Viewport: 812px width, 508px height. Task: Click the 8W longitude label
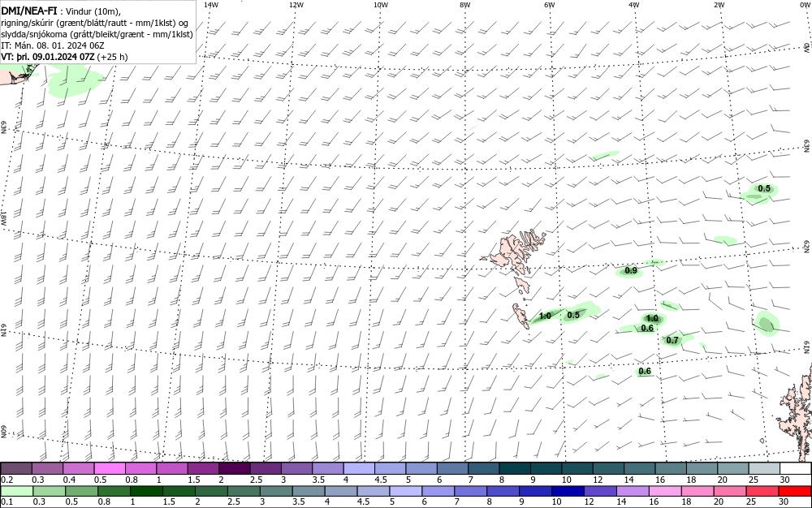coord(465,5)
